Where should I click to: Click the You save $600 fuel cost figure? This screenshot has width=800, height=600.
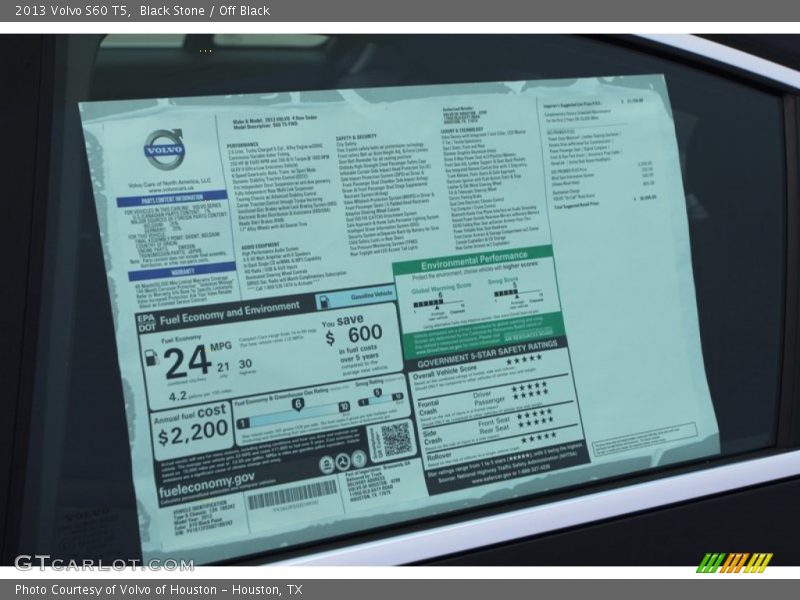point(354,331)
